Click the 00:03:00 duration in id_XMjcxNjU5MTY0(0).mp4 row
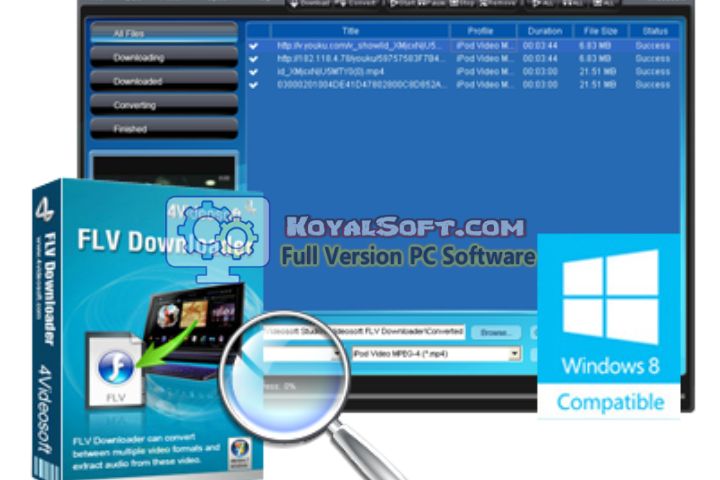 pyautogui.click(x=540, y=72)
